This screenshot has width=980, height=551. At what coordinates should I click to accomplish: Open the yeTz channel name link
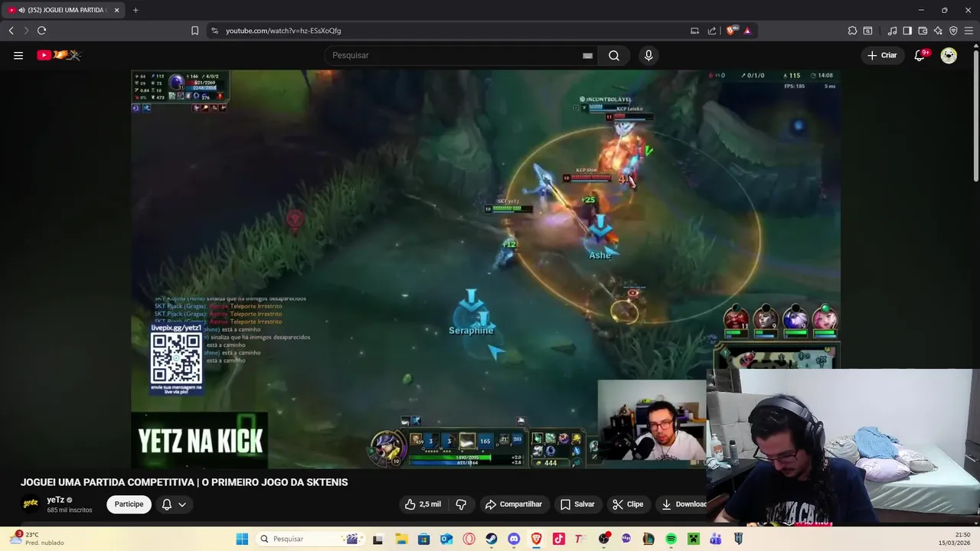56,500
